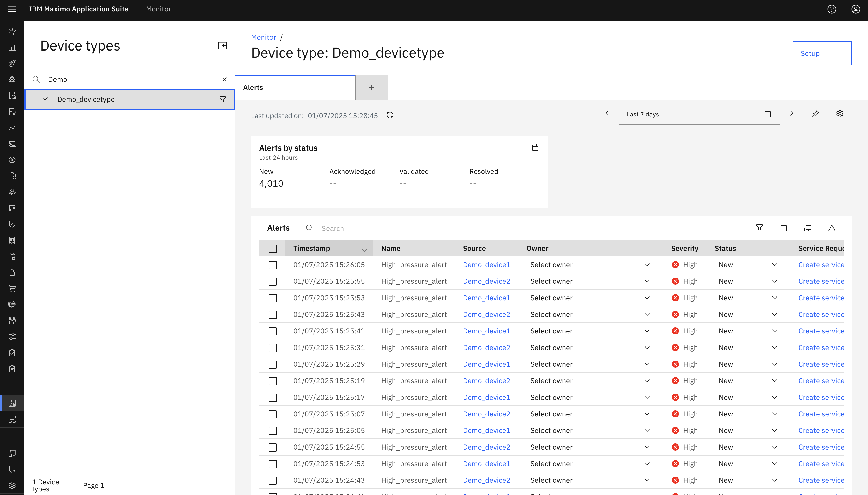Click the filter icon on Demo_devicetype row
This screenshot has width=868, height=495.
coord(222,99)
